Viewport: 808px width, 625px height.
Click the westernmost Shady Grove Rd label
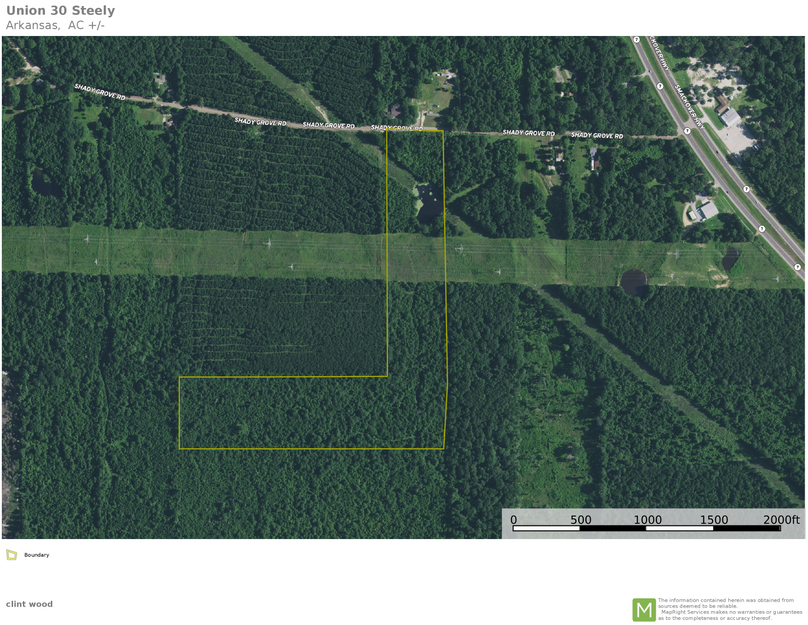point(100,93)
